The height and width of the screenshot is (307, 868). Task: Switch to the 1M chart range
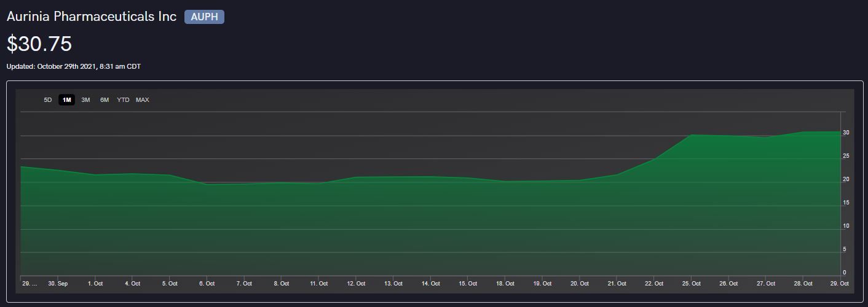pyautogui.click(x=66, y=100)
